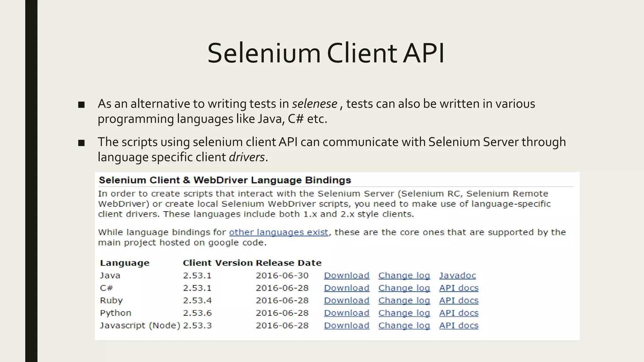
Task: Click the first bullet about selenese
Action: [316, 111]
